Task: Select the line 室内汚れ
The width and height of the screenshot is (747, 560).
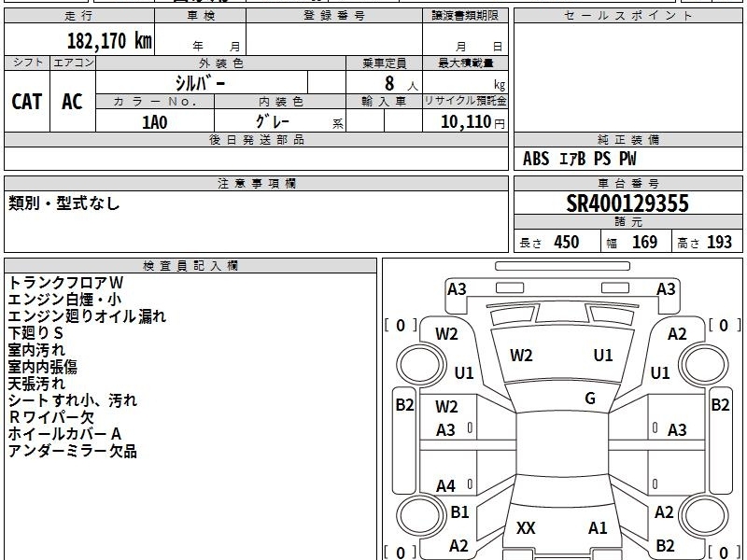Action: pos(36,350)
